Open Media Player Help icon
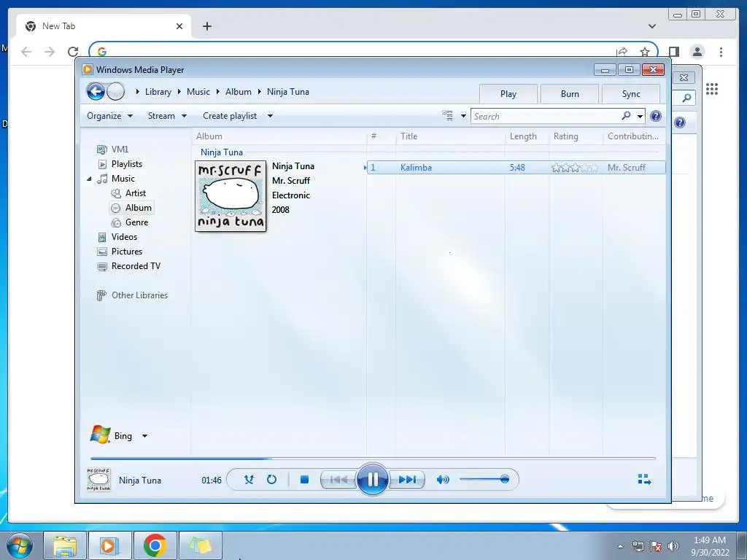 [x=656, y=116]
